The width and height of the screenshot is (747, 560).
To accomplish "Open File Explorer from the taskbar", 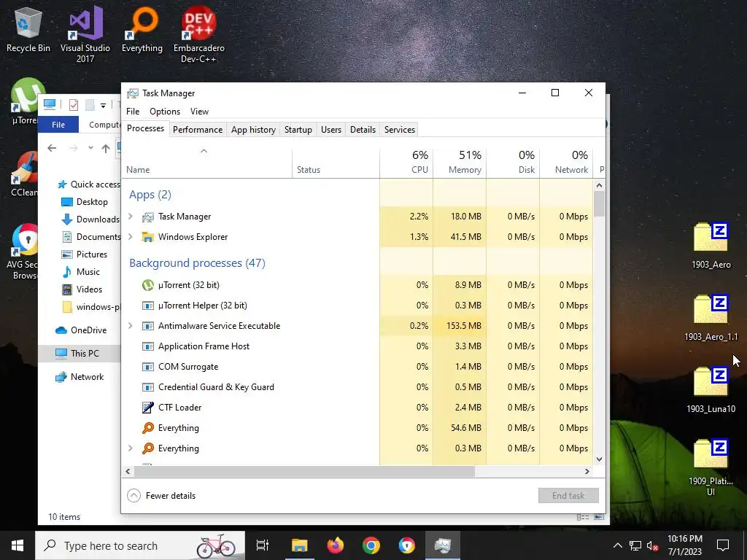I will [x=300, y=545].
